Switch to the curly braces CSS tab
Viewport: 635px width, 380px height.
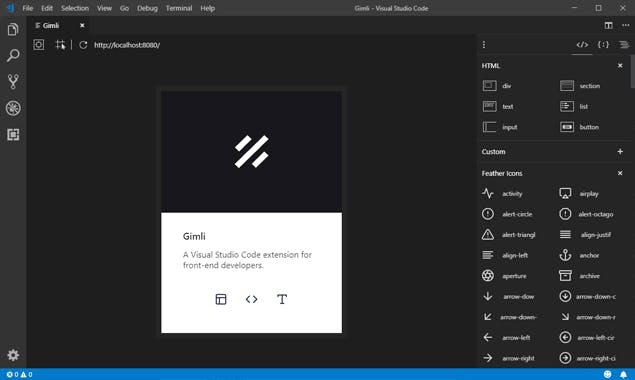coord(603,45)
